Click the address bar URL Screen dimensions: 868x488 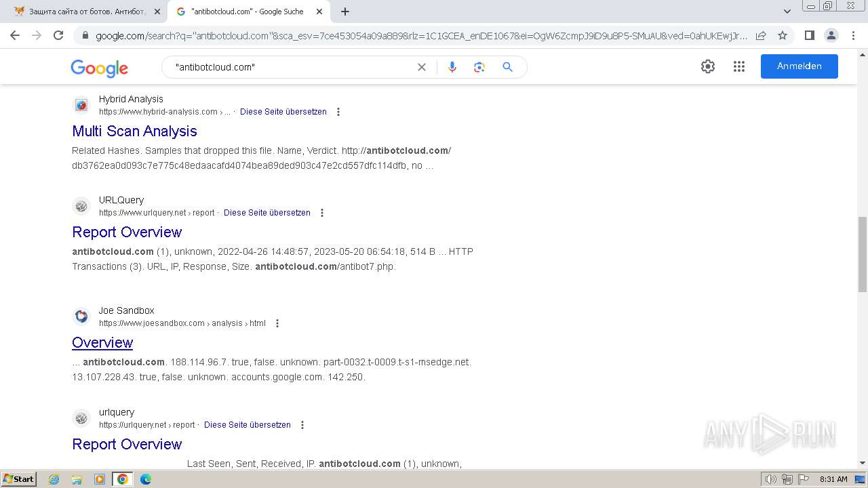pos(421,35)
